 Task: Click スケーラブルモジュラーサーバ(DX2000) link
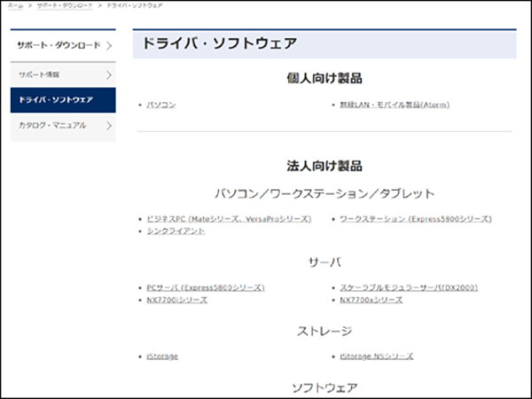(x=409, y=288)
